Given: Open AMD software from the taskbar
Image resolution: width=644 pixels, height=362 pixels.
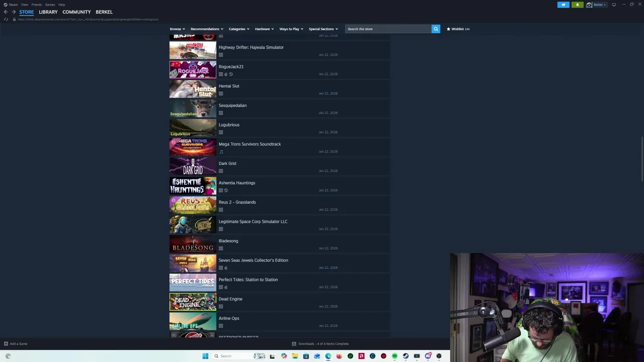Looking at the screenshot, I should click(x=361, y=356).
